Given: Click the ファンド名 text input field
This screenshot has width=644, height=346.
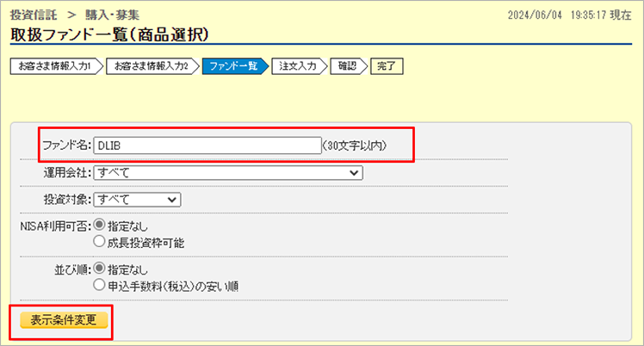Looking at the screenshot, I should click(x=207, y=145).
